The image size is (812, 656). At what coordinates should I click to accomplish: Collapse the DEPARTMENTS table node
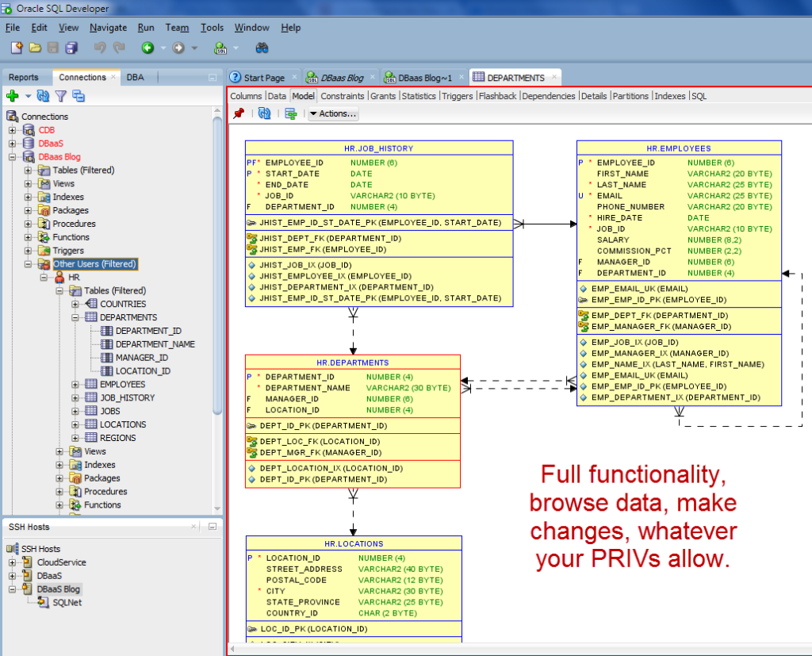75,317
